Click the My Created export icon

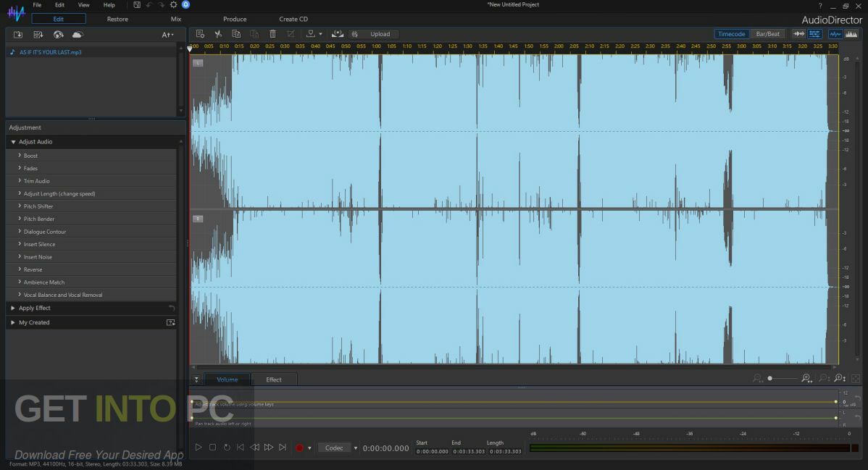pos(170,322)
